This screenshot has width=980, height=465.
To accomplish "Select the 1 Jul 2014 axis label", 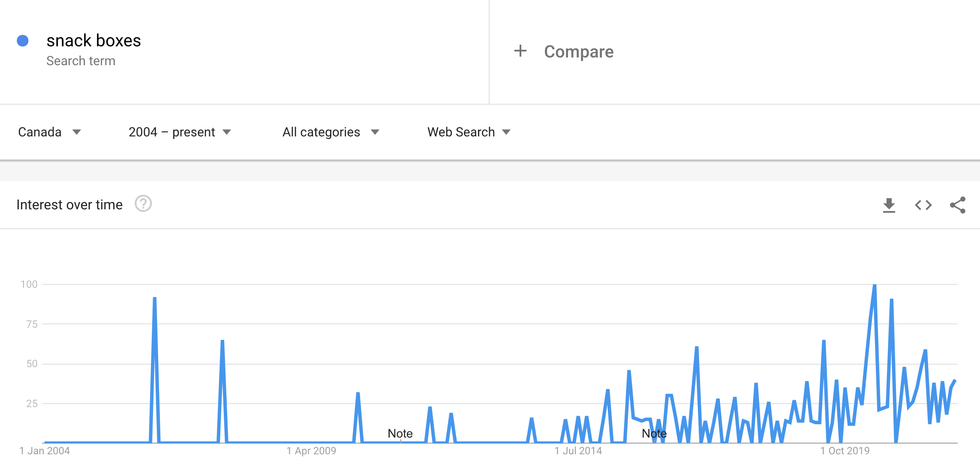I will pyautogui.click(x=578, y=451).
